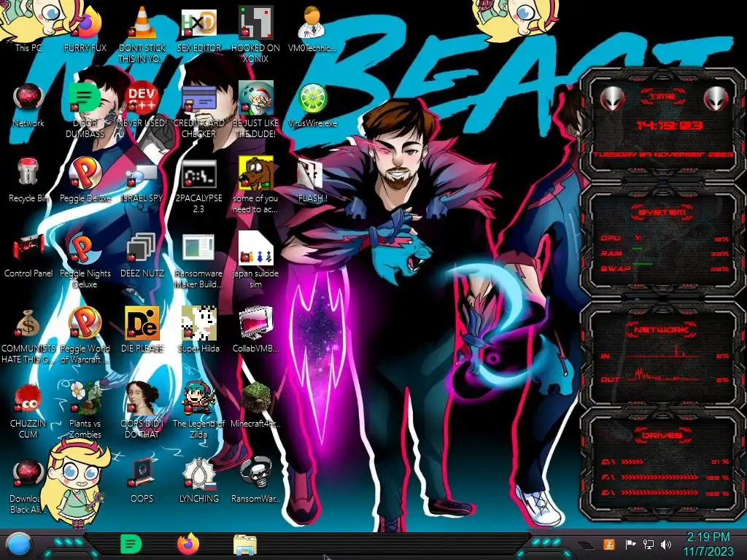The image size is (747, 560).
Task: Click the widget clock reading 14:19:03
Action: [x=670, y=125]
